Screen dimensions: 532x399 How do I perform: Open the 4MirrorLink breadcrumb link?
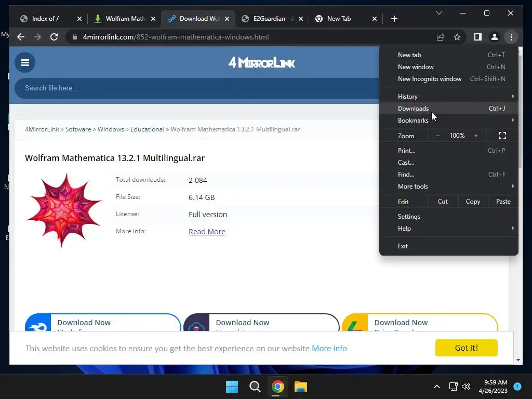[42, 129]
